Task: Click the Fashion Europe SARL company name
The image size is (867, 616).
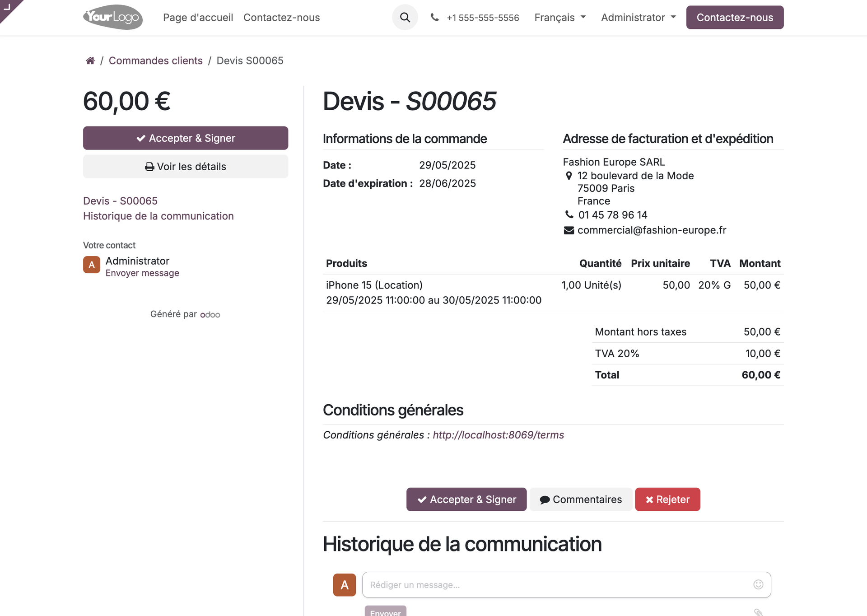Action: (x=614, y=162)
